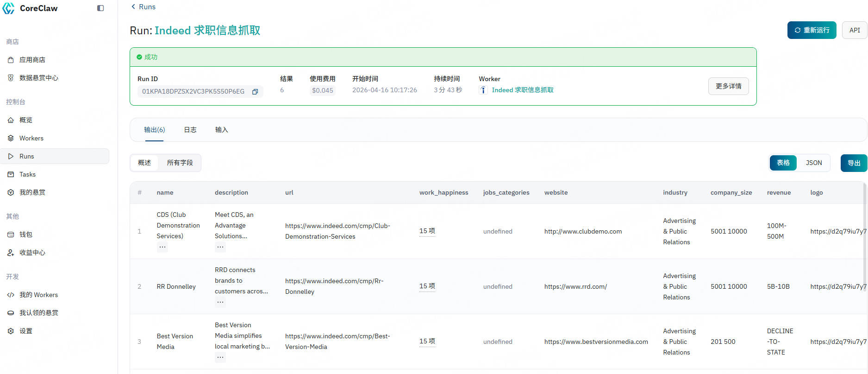Click the https://www.rrd.com/ website cell
The width and height of the screenshot is (868, 374).
pyautogui.click(x=575, y=286)
